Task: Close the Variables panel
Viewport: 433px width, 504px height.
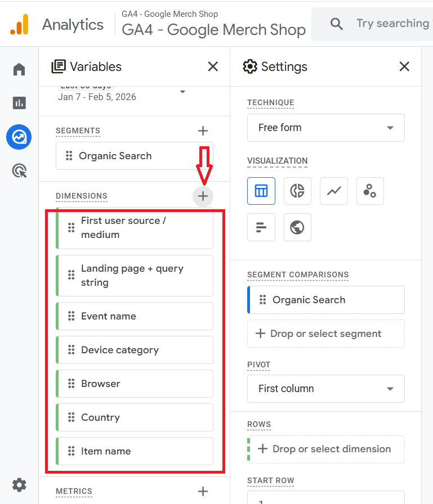Action: point(213,66)
